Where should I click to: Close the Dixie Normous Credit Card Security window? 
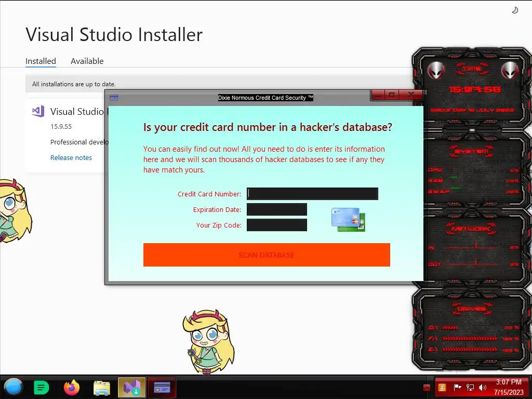[x=411, y=95]
